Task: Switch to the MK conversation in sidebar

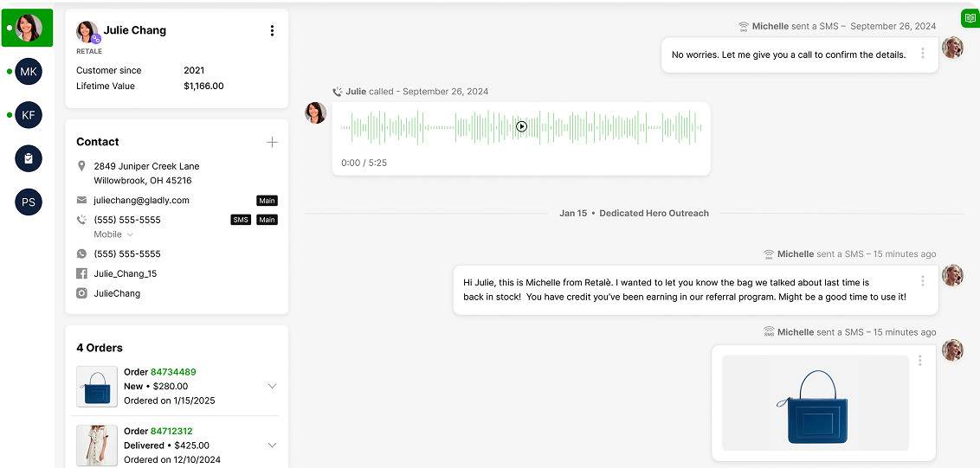Action: 29,71
